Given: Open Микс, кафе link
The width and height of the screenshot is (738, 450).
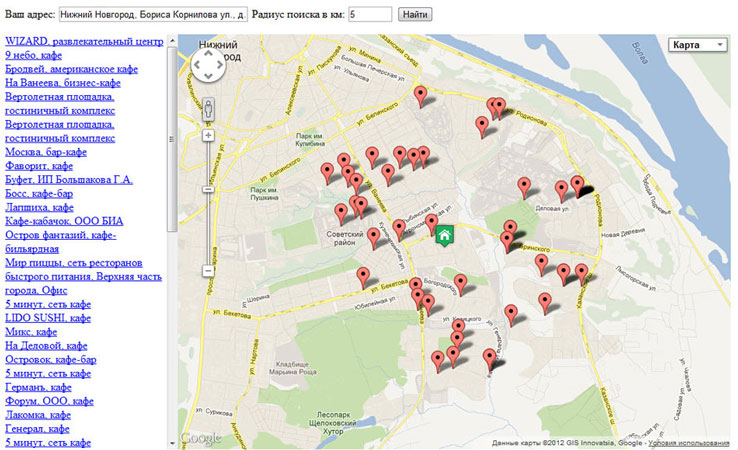Looking at the screenshot, I should coord(31,332).
